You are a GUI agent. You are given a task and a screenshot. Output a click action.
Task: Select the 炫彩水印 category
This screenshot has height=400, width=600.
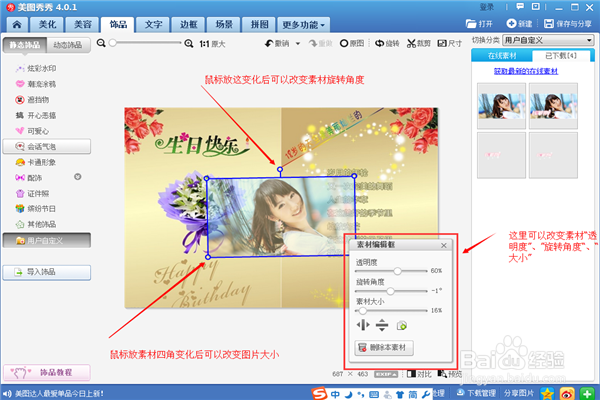36,69
